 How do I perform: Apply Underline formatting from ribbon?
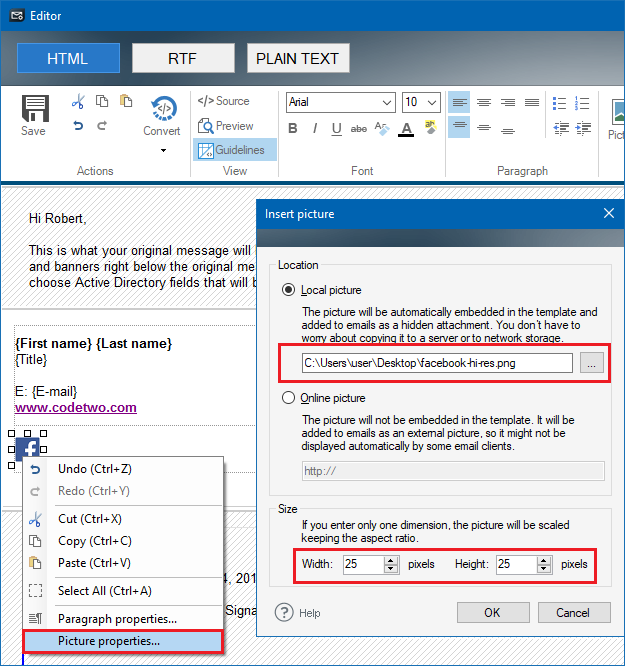pos(336,128)
